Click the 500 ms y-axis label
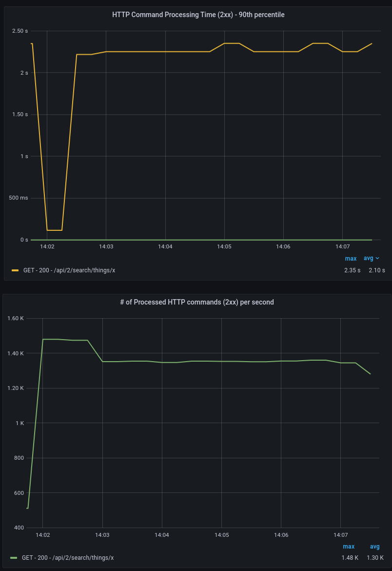The width and height of the screenshot is (392, 571). pos(18,198)
